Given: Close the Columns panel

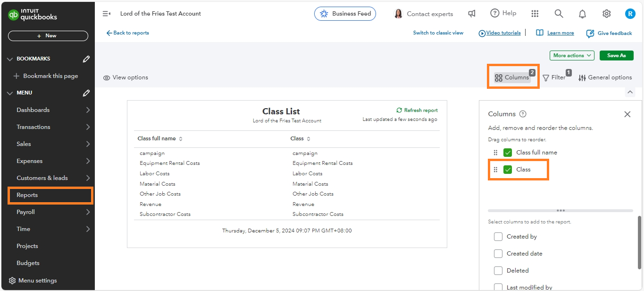Looking at the screenshot, I should pos(627,114).
